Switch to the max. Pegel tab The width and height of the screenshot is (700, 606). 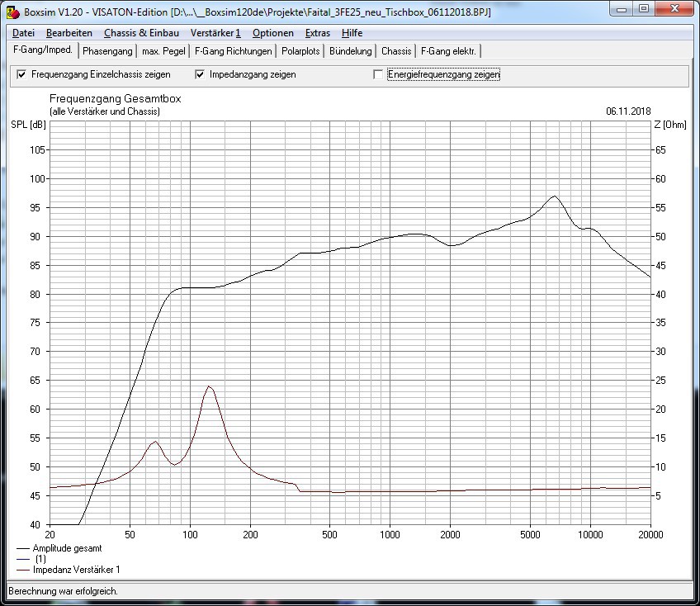163,51
